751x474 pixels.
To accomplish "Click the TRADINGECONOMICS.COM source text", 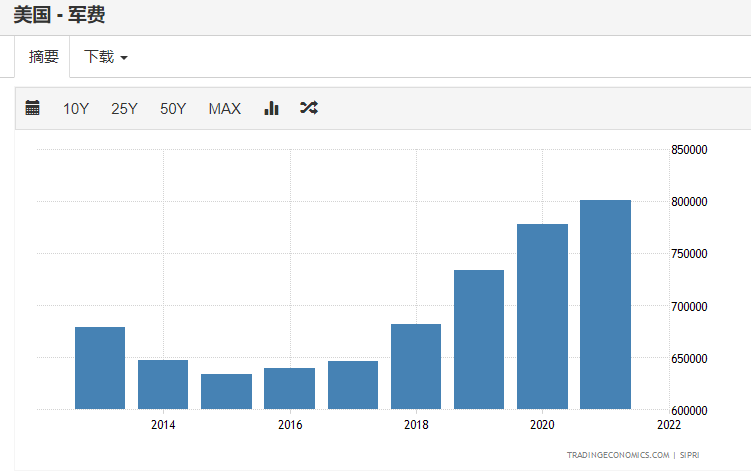I will click(618, 455).
